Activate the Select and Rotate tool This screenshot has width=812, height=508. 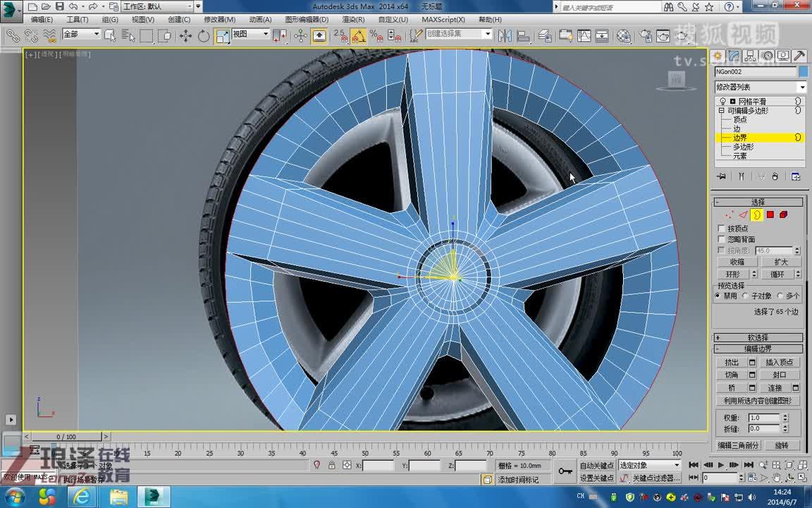[203, 37]
